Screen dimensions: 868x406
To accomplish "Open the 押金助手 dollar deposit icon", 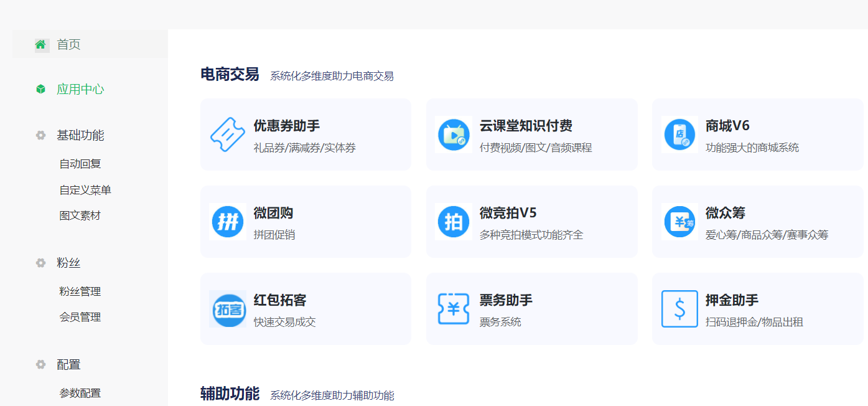I will [x=679, y=308].
